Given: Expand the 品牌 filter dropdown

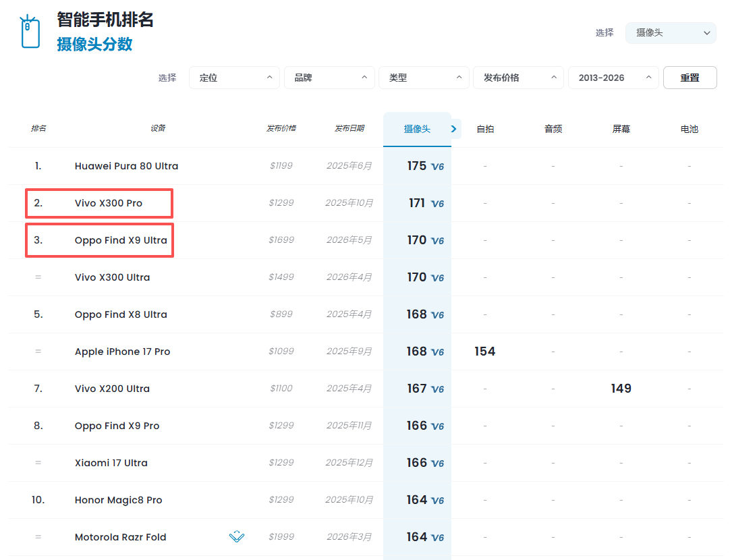Looking at the screenshot, I should coord(329,78).
